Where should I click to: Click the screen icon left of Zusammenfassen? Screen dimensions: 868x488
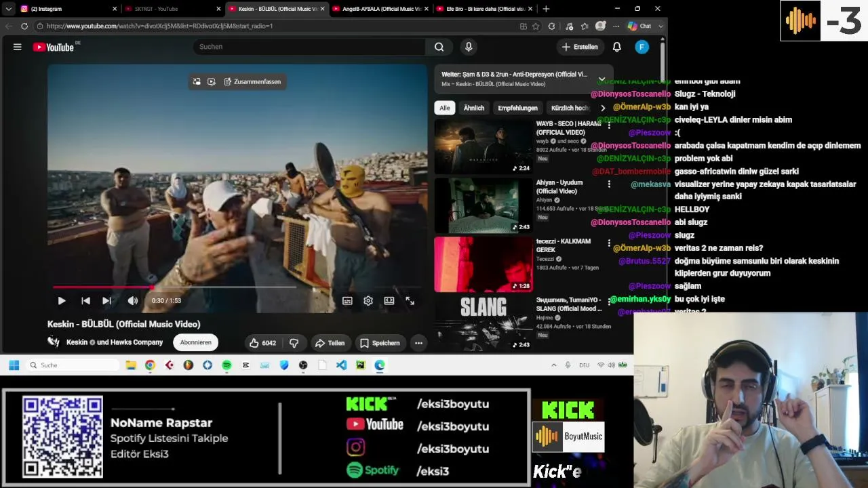(212, 81)
